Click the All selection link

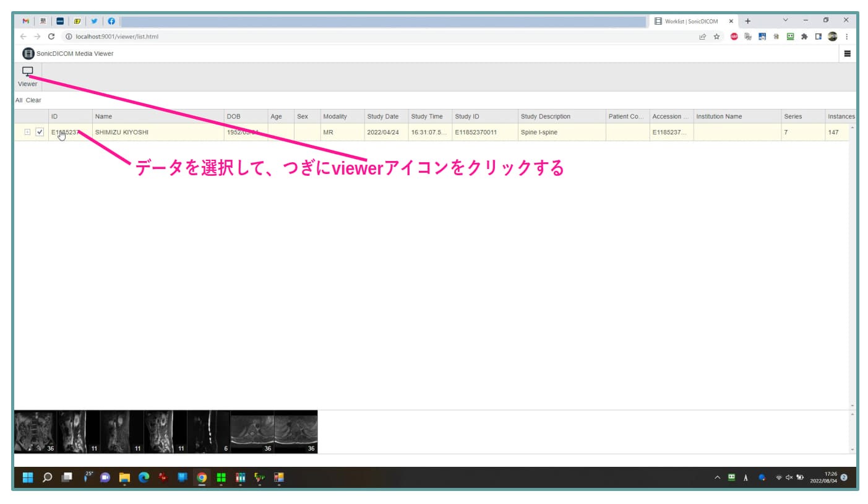coord(19,100)
